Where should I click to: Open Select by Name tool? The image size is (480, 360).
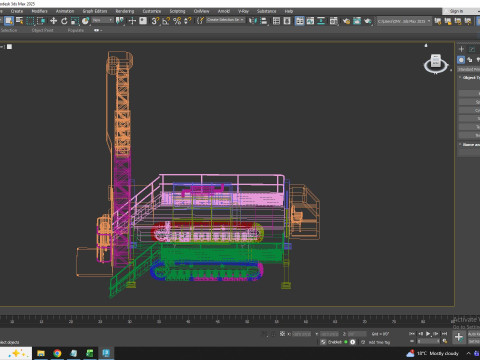20,21
